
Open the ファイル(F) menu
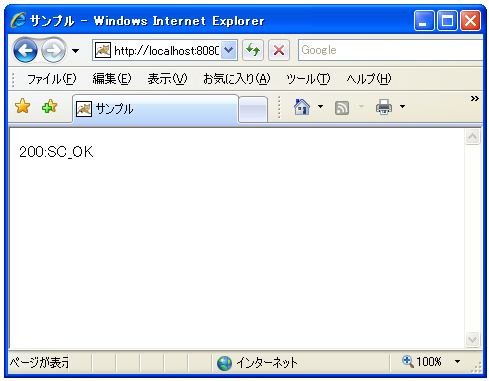(52, 79)
